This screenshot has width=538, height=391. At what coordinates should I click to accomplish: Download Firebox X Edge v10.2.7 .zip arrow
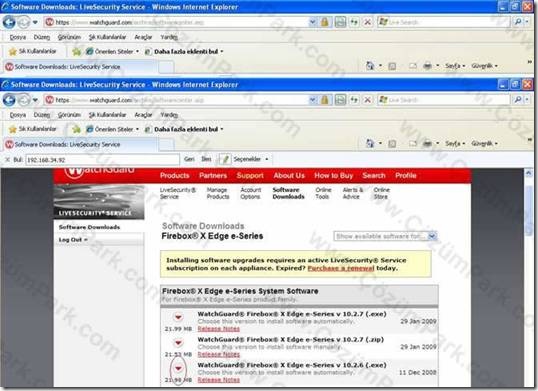click(178, 343)
